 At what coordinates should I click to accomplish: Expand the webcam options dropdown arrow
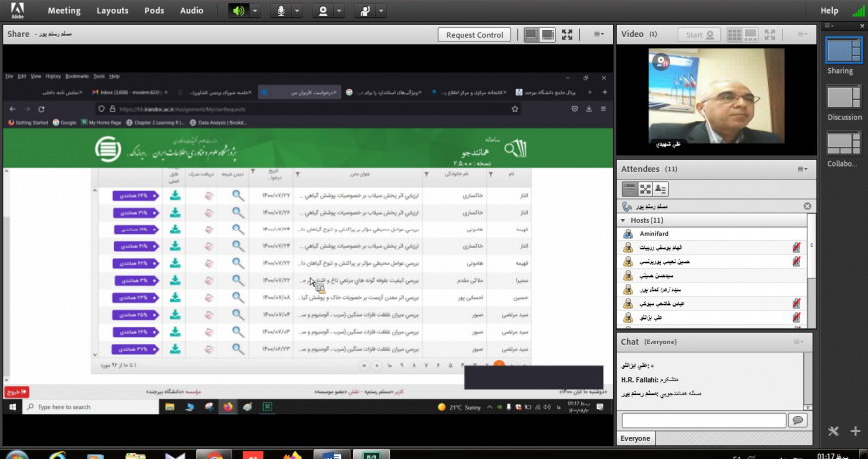click(x=339, y=11)
